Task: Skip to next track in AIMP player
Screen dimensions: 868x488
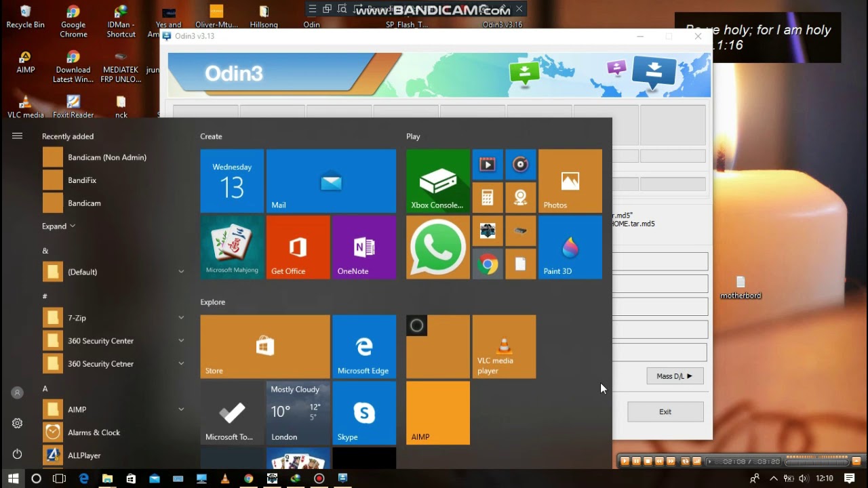Action: (x=672, y=462)
